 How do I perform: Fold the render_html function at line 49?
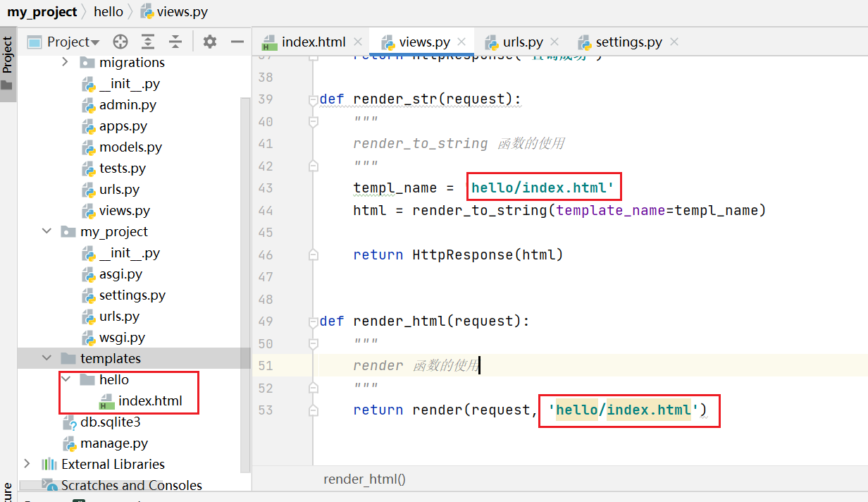point(313,322)
